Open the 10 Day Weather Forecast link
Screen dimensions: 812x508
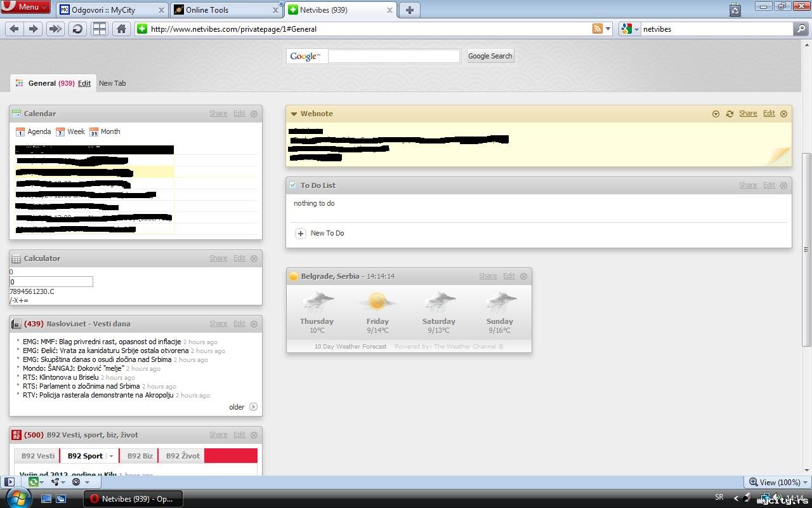pyautogui.click(x=350, y=347)
